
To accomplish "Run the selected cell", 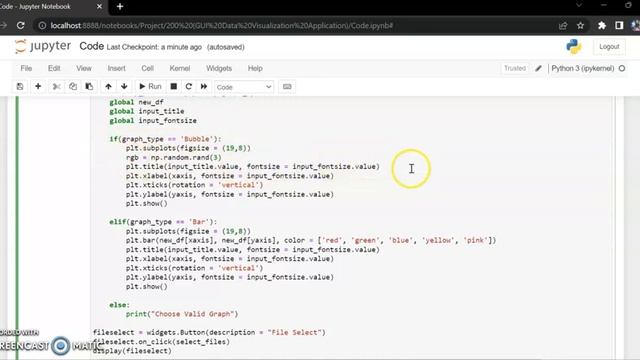I will point(150,87).
